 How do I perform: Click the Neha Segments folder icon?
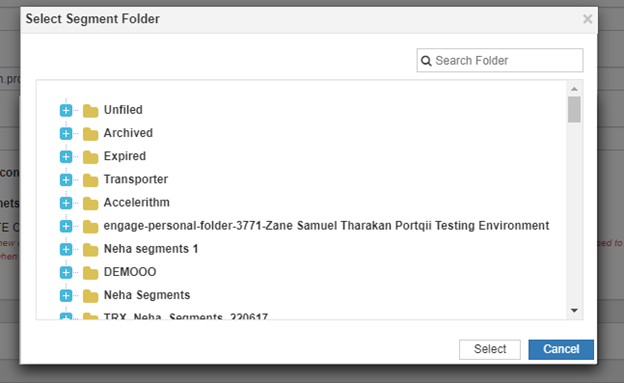click(90, 296)
